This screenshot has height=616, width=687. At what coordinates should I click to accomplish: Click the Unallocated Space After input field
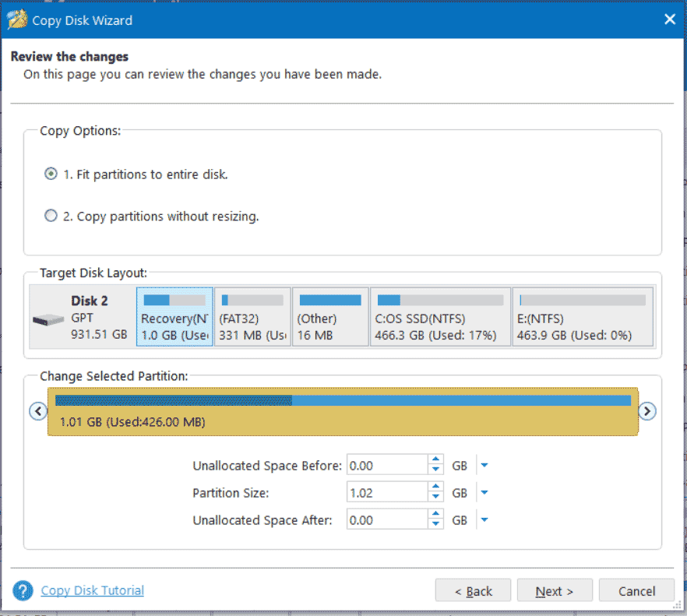(387, 519)
